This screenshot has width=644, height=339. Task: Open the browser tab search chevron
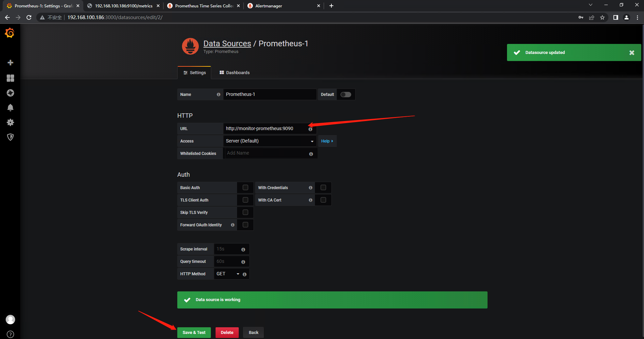pyautogui.click(x=591, y=5)
